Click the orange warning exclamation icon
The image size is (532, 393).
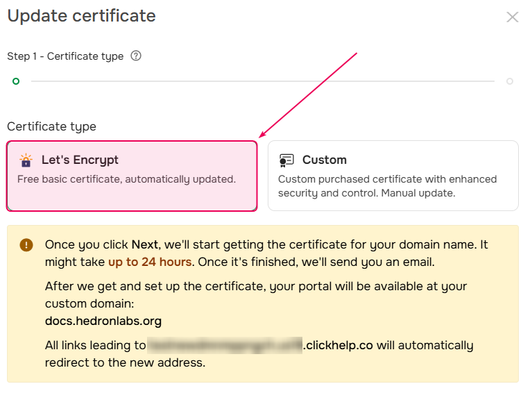click(x=26, y=244)
